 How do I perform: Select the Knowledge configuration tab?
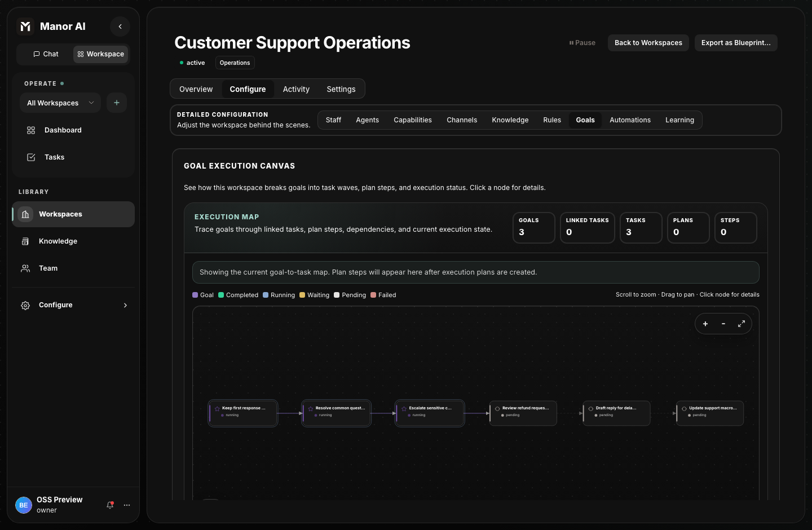point(510,120)
